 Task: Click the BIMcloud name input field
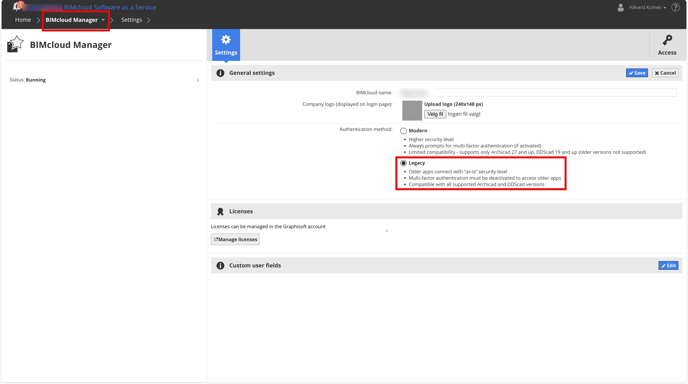point(537,93)
